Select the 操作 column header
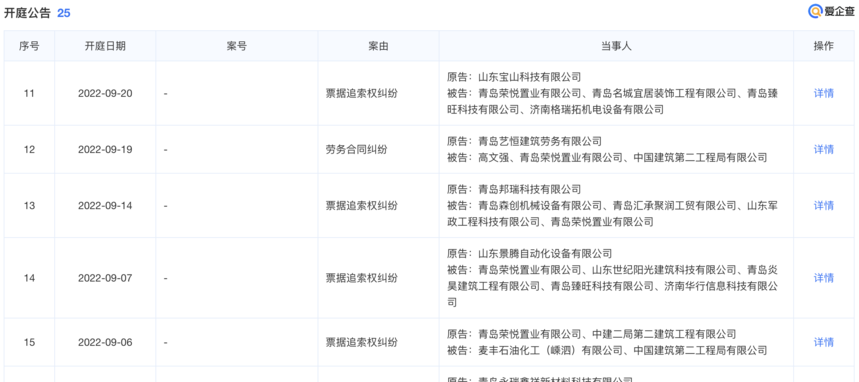859x382 pixels. pyautogui.click(x=823, y=46)
